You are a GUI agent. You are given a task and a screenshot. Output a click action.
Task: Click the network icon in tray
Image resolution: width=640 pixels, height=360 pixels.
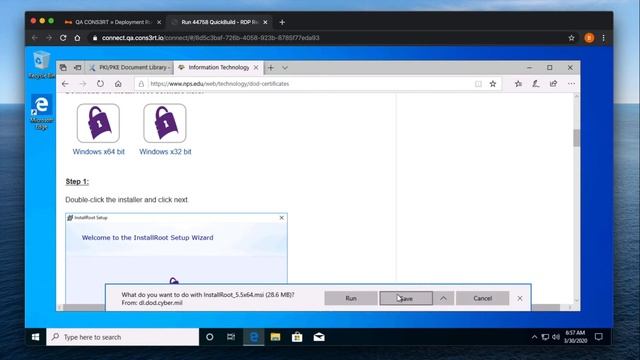[x=545, y=337]
